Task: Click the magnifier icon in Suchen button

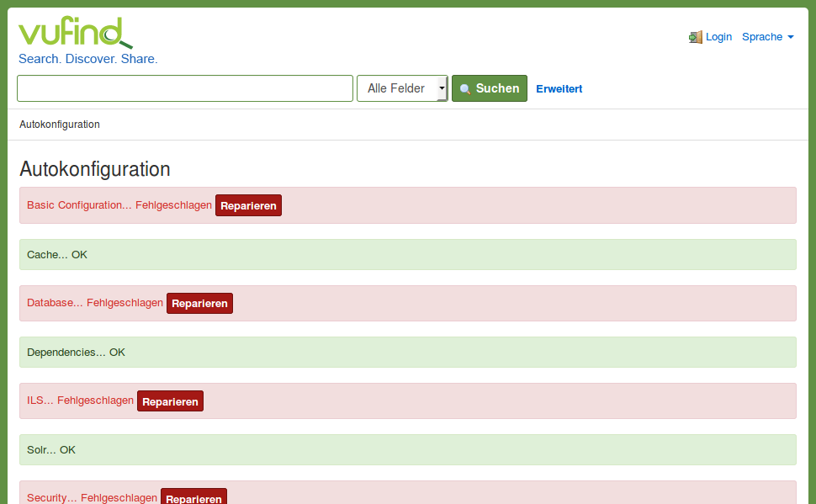Action: coord(465,89)
